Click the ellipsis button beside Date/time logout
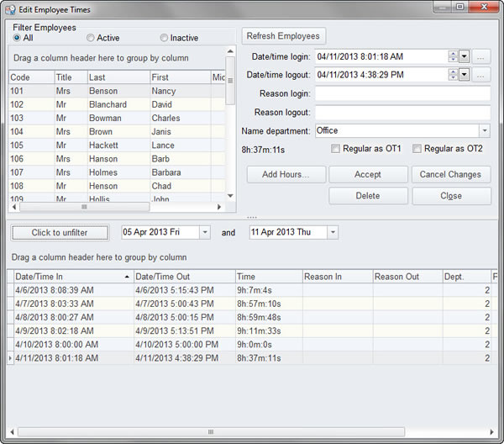504x444 pixels. click(482, 74)
